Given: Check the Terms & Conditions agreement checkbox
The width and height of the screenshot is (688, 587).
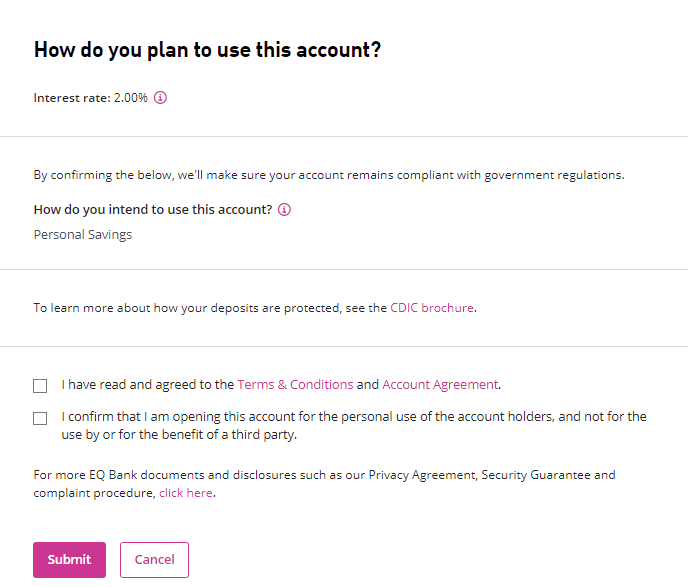Looking at the screenshot, I should pyautogui.click(x=40, y=385).
